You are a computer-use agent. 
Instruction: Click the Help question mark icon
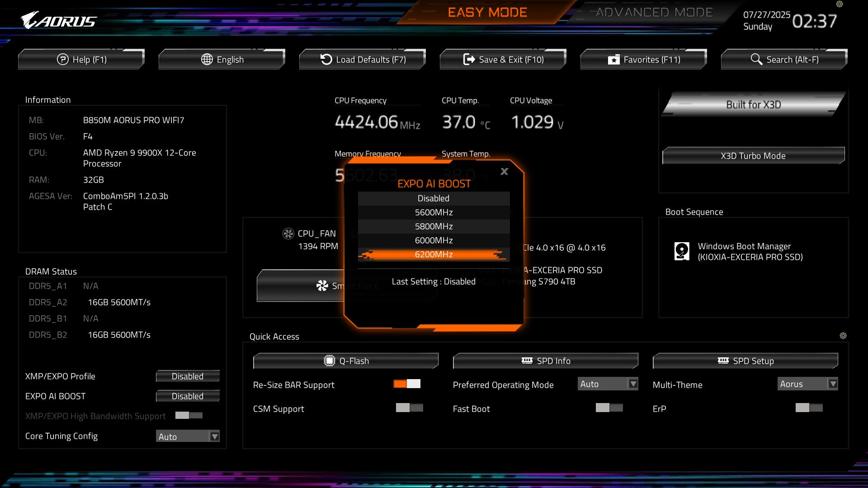pos(62,59)
